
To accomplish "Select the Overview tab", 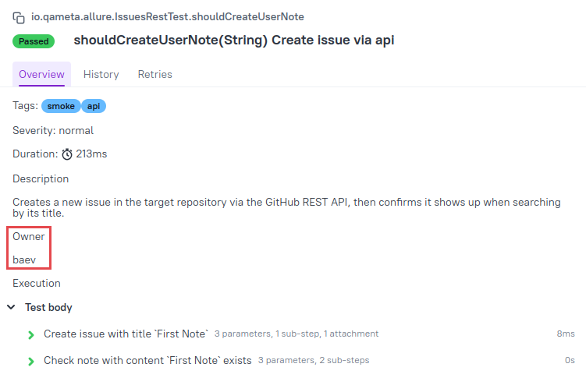I will (41, 74).
